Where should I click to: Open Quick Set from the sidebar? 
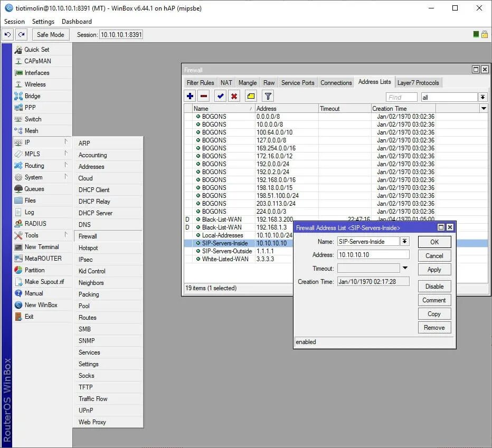(x=42, y=50)
